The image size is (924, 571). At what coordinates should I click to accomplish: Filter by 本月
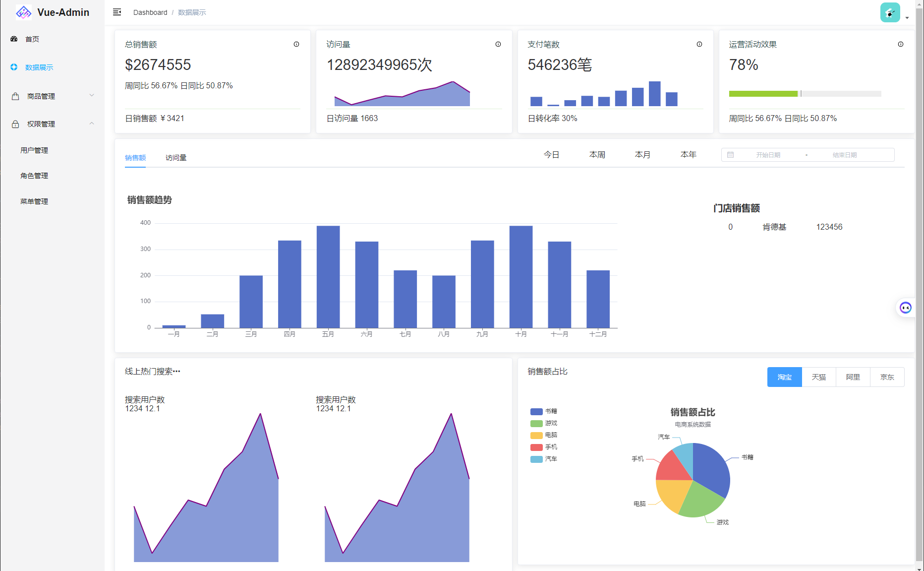642,155
